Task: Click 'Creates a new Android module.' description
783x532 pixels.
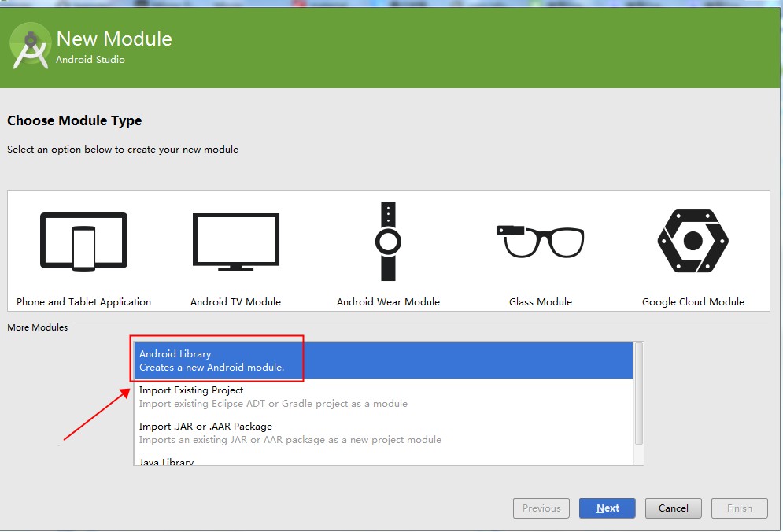Action: (212, 368)
